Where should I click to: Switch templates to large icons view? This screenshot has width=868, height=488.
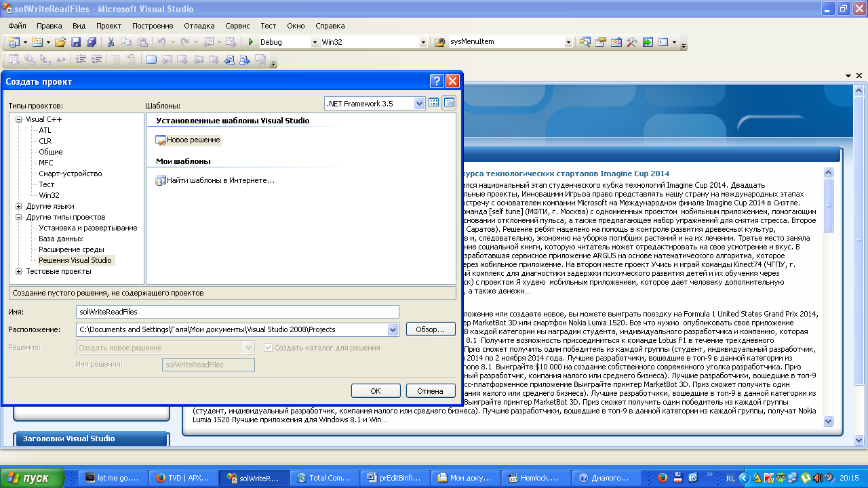coord(434,103)
